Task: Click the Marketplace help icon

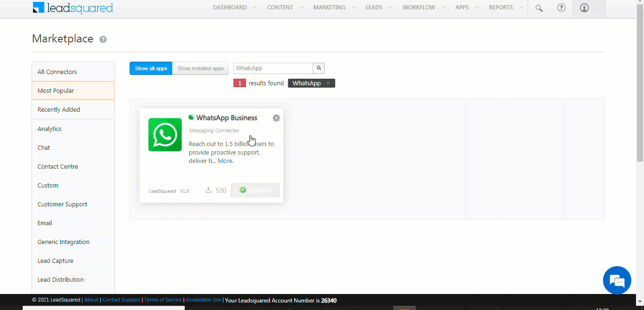Action: (x=103, y=40)
